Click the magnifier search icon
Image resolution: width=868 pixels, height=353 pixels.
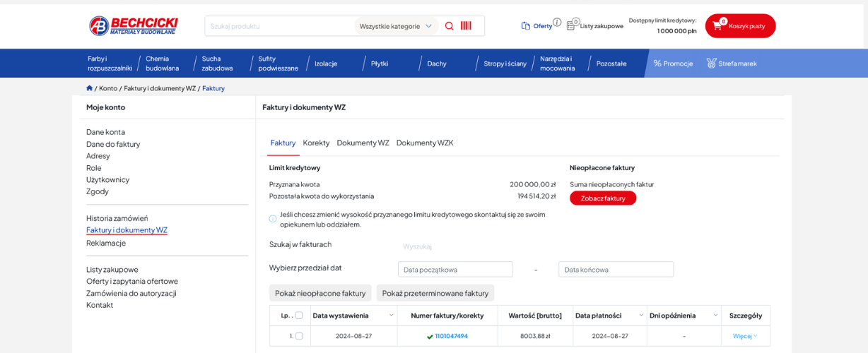point(449,26)
